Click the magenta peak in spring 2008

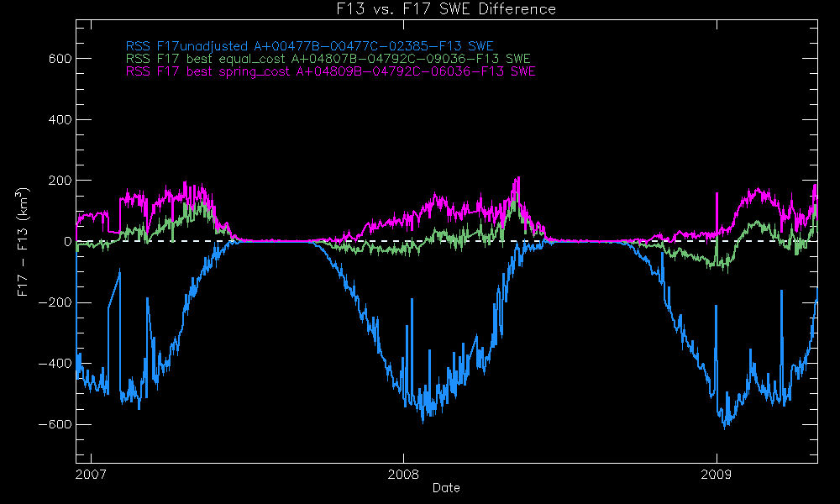tap(518, 179)
